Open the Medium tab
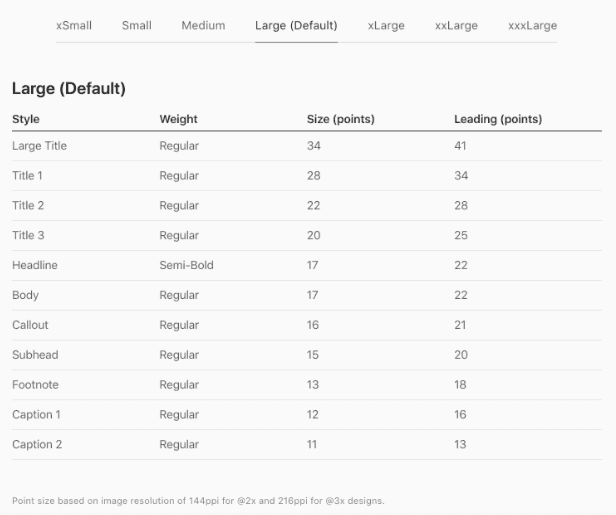Screen dimensions: 616x515 pos(203,26)
